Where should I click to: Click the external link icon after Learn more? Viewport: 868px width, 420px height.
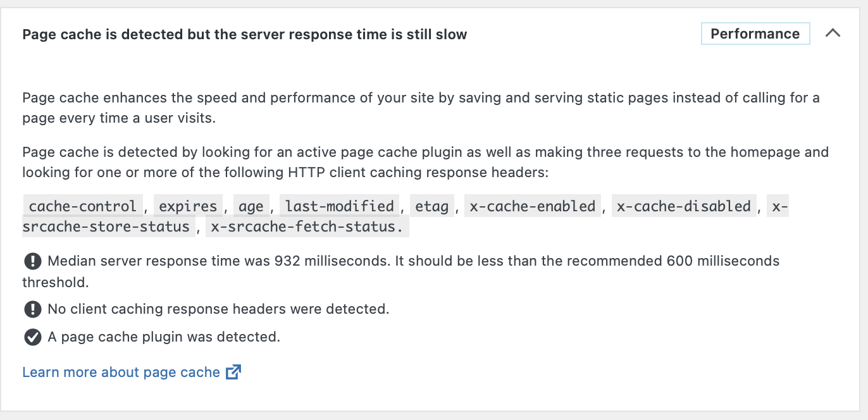(233, 372)
